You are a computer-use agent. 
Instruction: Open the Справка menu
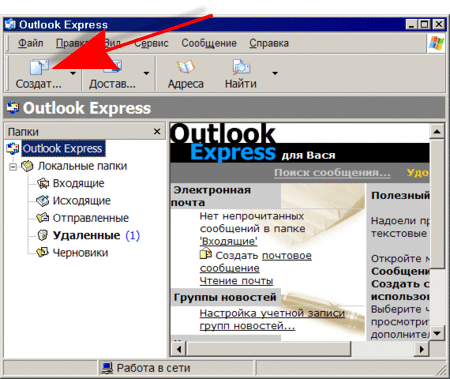pos(269,43)
